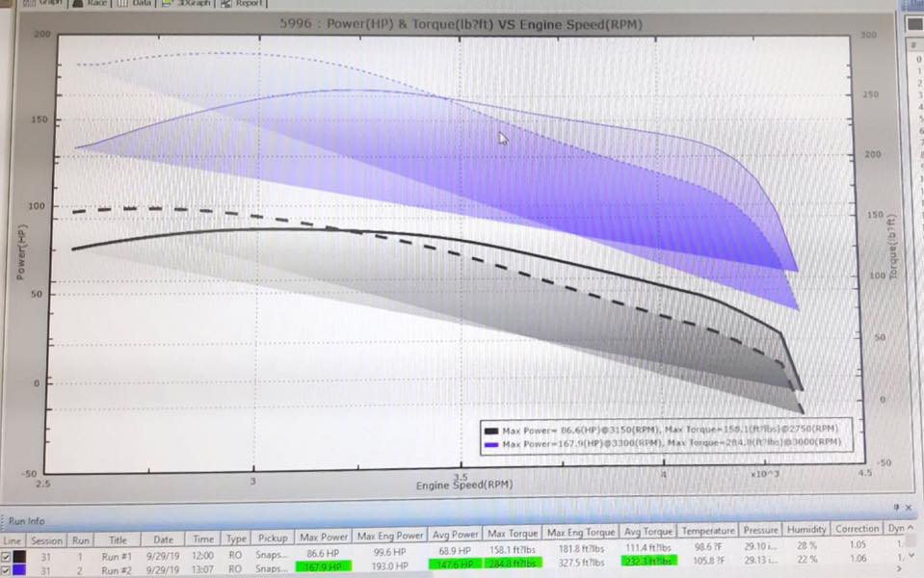Click the Avg Power column header
The width and height of the screenshot is (924, 578).
[455, 535]
